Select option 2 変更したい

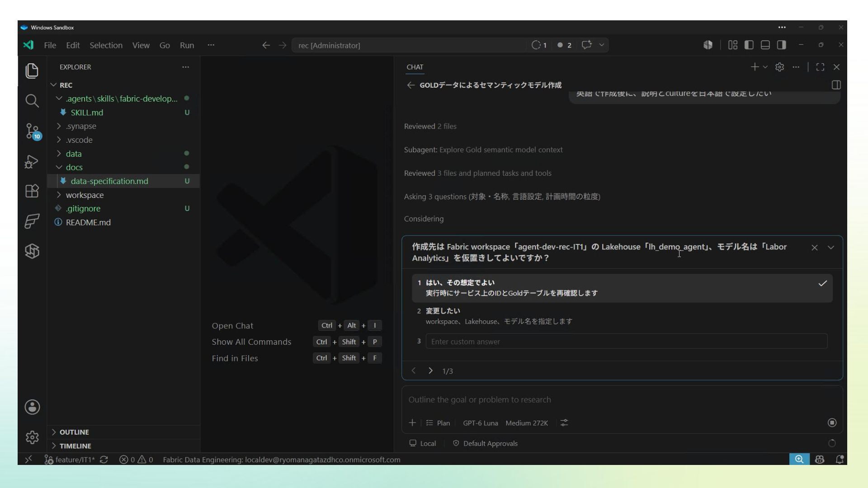coord(622,316)
